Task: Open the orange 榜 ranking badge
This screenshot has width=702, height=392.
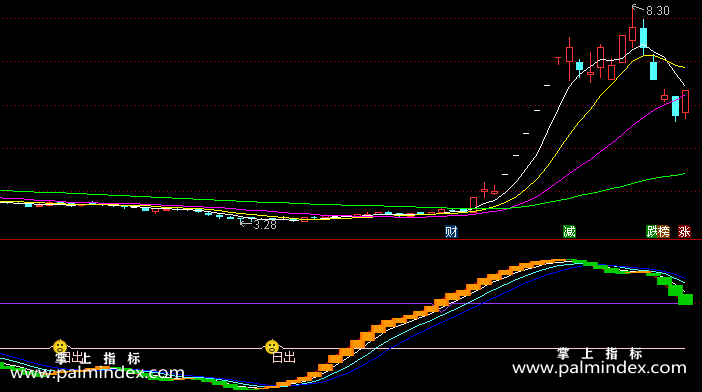Action: tap(664, 232)
